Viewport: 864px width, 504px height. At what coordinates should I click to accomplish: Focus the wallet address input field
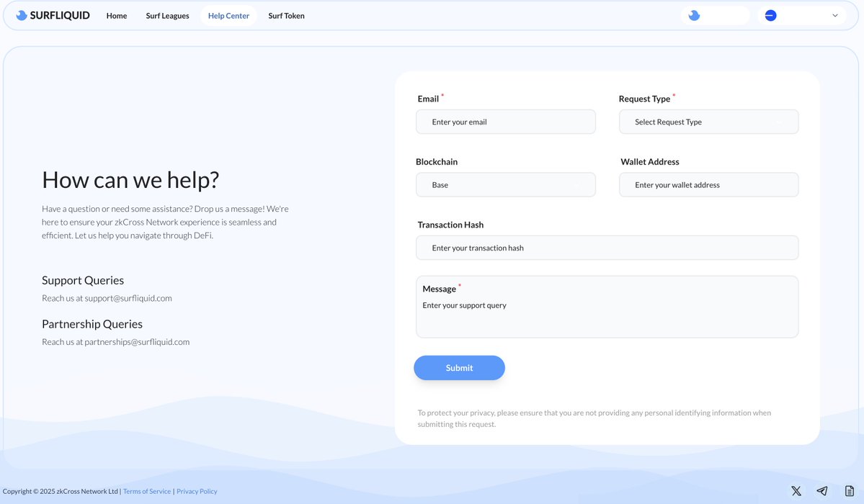pyautogui.click(x=708, y=184)
